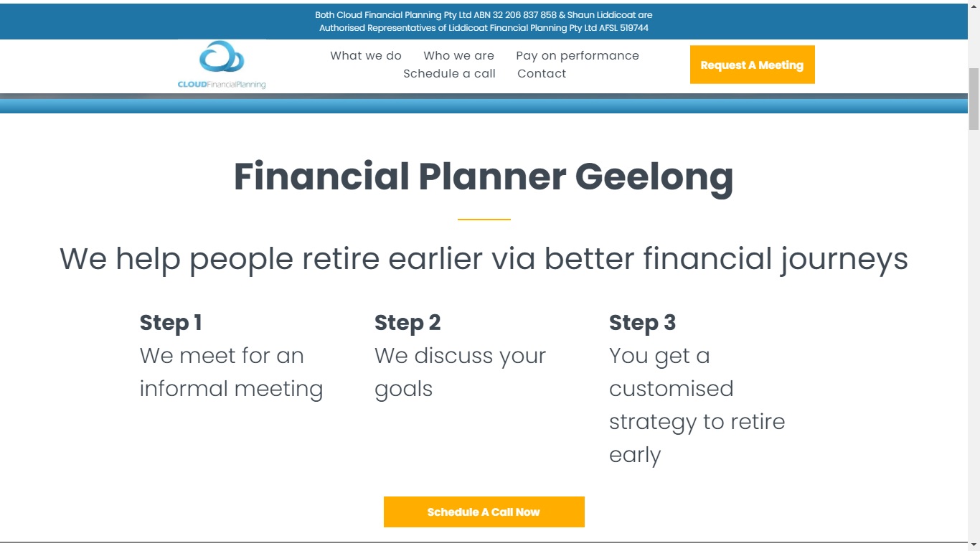980x551 pixels.
Task: Click the Financial Planner Geelong heading
Action: click(484, 176)
